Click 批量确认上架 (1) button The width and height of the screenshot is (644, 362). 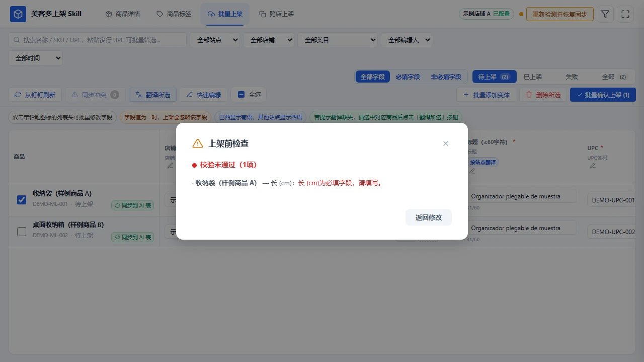click(603, 95)
